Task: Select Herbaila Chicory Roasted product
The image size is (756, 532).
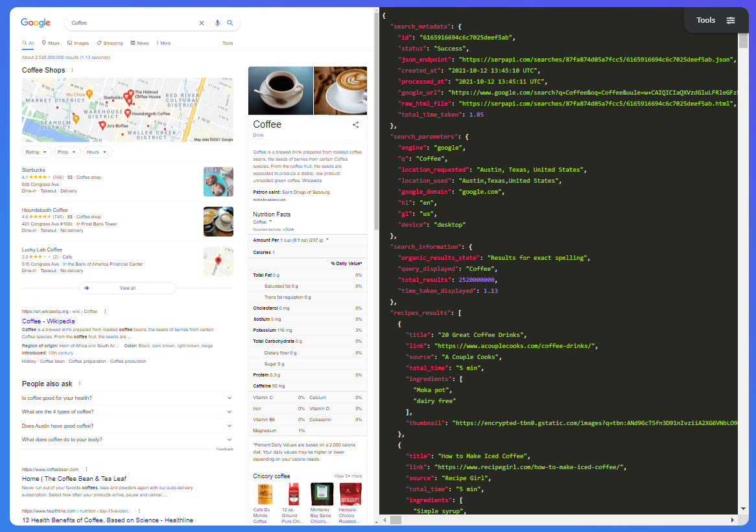Action: (350, 503)
